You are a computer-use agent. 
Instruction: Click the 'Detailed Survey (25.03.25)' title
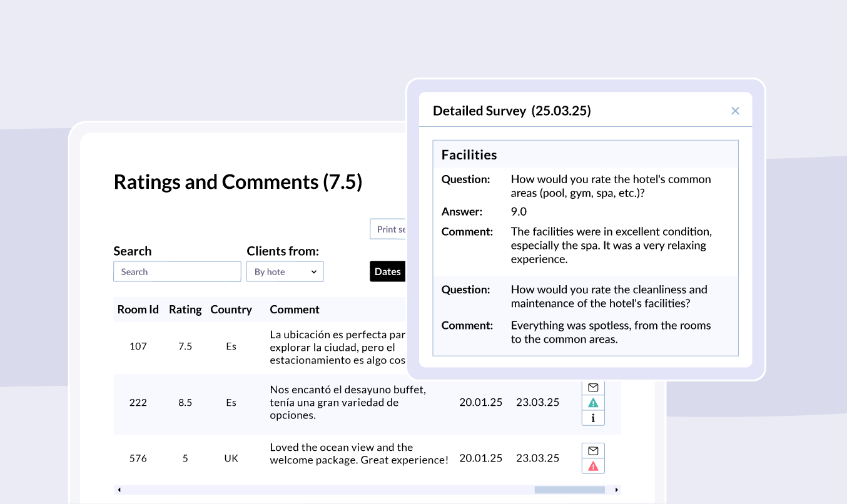pyautogui.click(x=512, y=111)
